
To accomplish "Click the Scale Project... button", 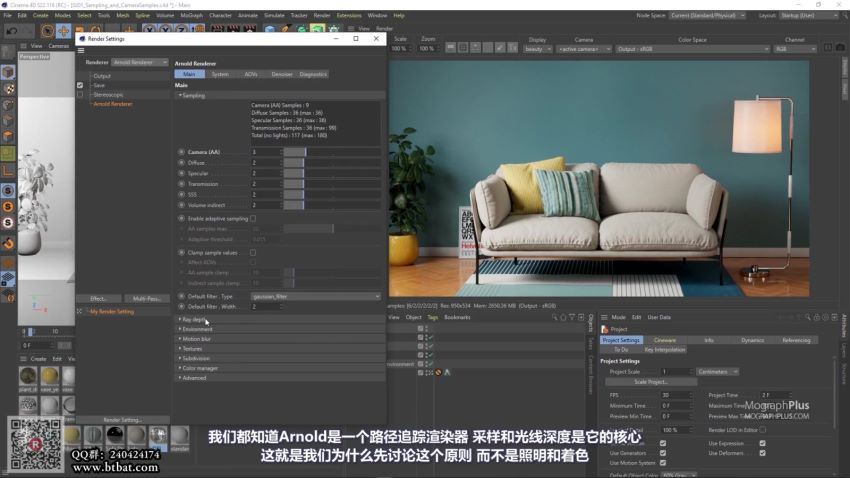I will (651, 382).
